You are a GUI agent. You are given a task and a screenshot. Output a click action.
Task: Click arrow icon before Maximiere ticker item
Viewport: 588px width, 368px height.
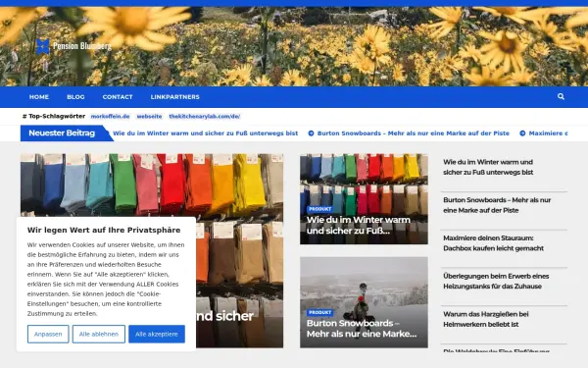tap(522, 133)
